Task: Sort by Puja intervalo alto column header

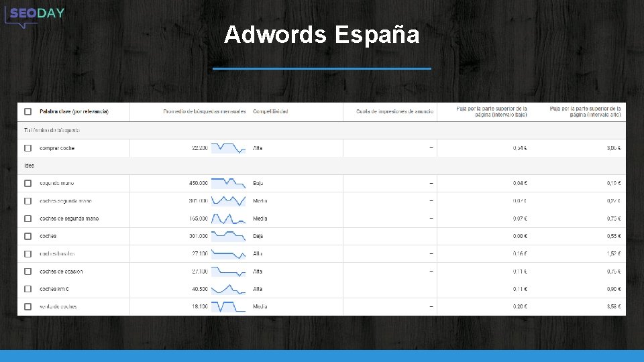Action: [585, 112]
